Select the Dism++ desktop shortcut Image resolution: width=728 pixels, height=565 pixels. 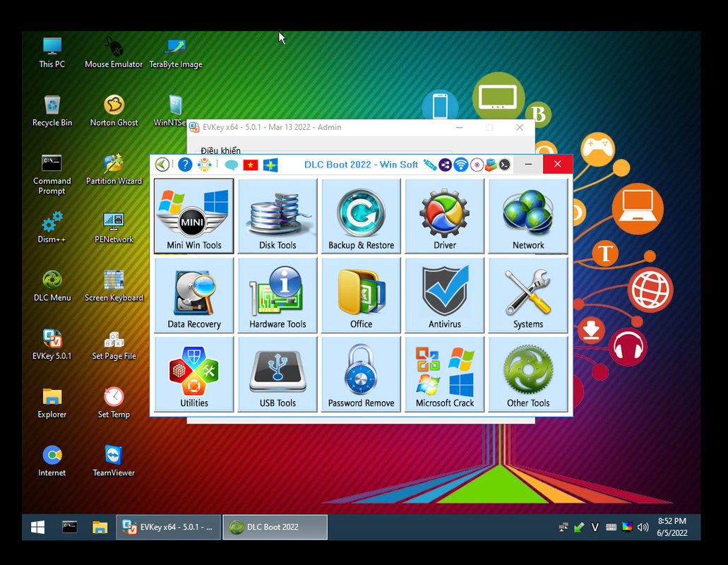(52, 228)
